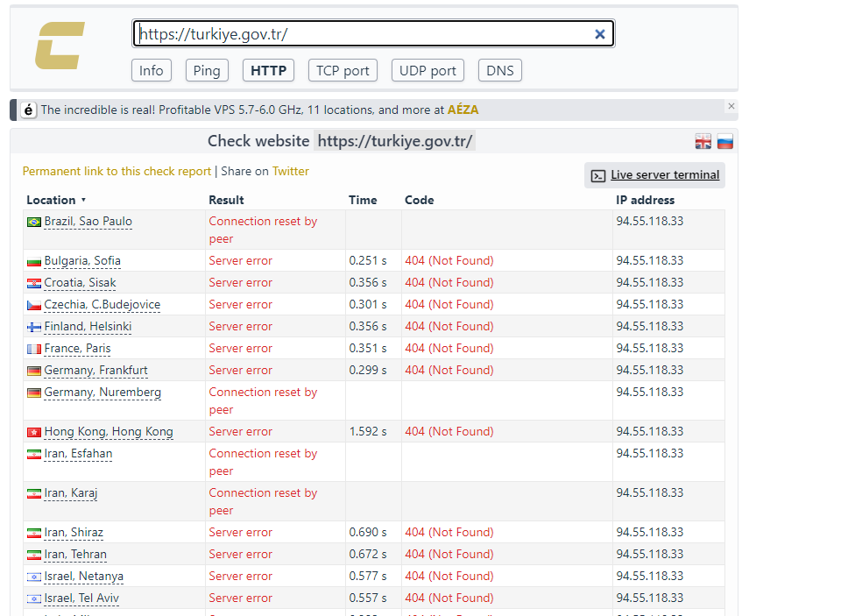848x616 pixels.
Task: Select the HTTP check tab
Action: pyautogui.click(x=269, y=70)
